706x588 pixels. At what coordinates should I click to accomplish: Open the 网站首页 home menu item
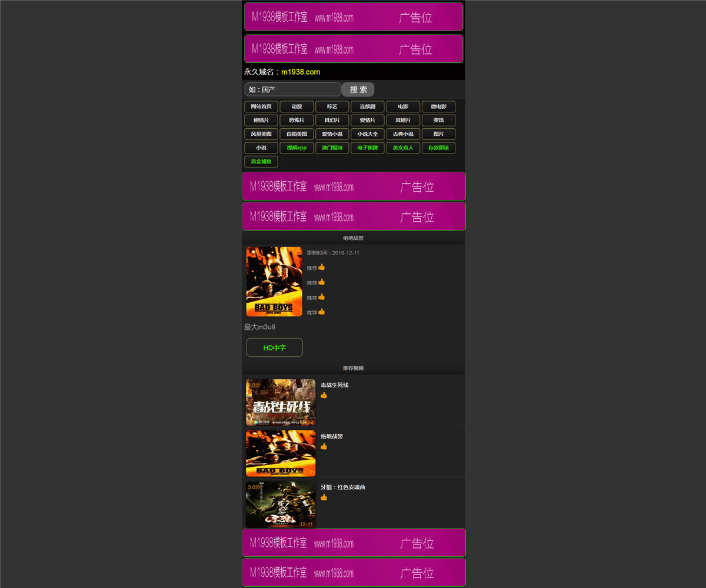pos(261,106)
